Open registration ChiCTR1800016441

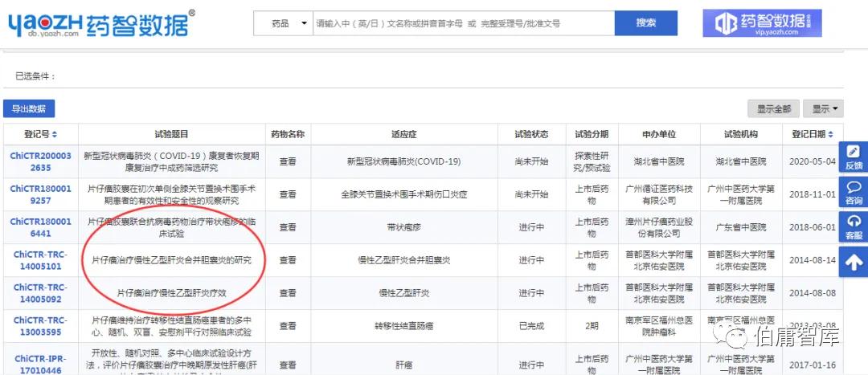pos(41,227)
